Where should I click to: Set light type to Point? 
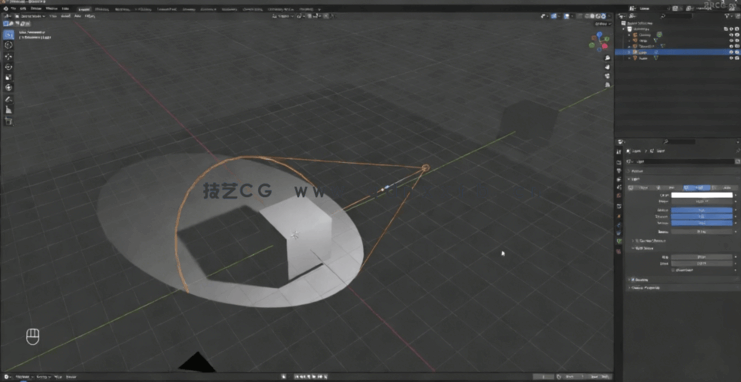click(642, 188)
